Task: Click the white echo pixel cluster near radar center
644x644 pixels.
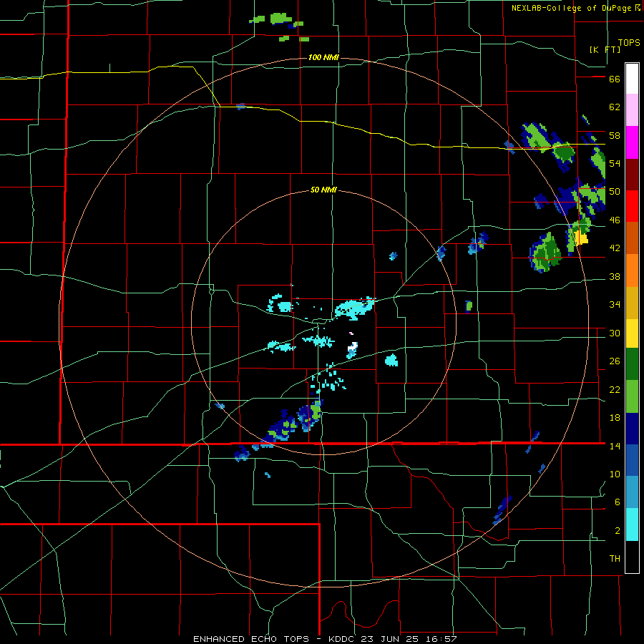Action: pos(352,348)
